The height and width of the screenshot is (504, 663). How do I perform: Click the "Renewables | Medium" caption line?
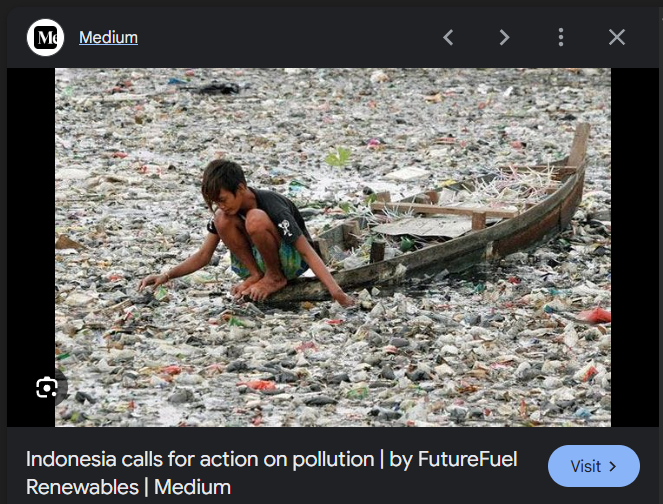coord(128,488)
